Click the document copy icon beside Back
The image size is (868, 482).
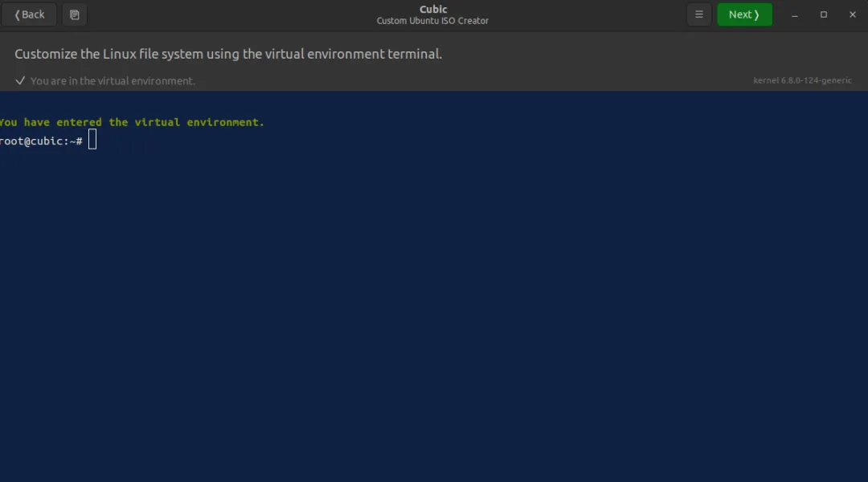tap(74, 15)
